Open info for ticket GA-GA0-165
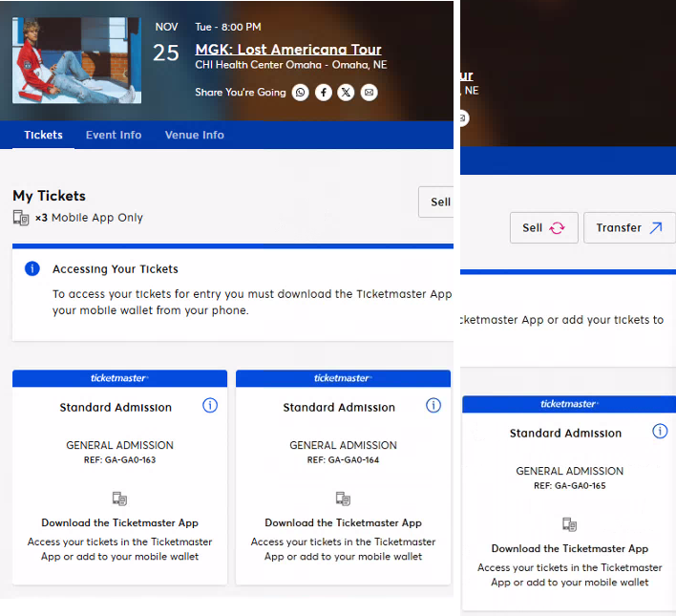 coord(660,431)
